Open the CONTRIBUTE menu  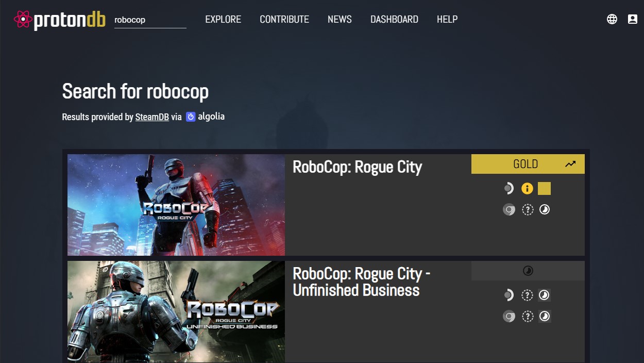[x=284, y=19]
